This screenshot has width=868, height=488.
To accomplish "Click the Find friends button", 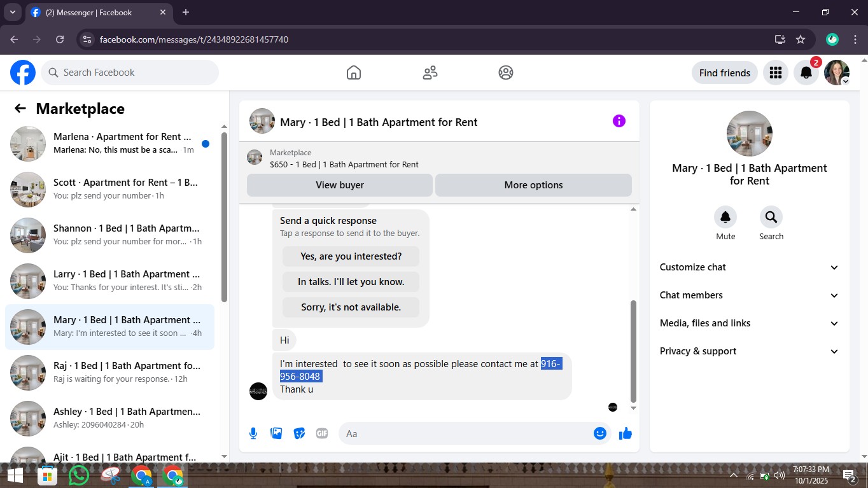I will pos(725,73).
